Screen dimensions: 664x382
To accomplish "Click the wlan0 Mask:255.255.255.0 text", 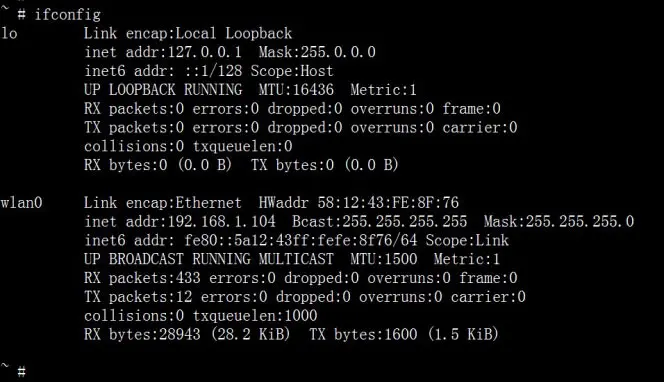I will (559, 221).
